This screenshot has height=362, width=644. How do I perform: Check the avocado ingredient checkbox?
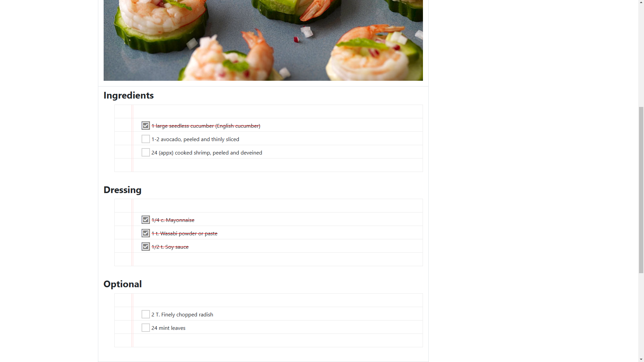click(x=146, y=139)
